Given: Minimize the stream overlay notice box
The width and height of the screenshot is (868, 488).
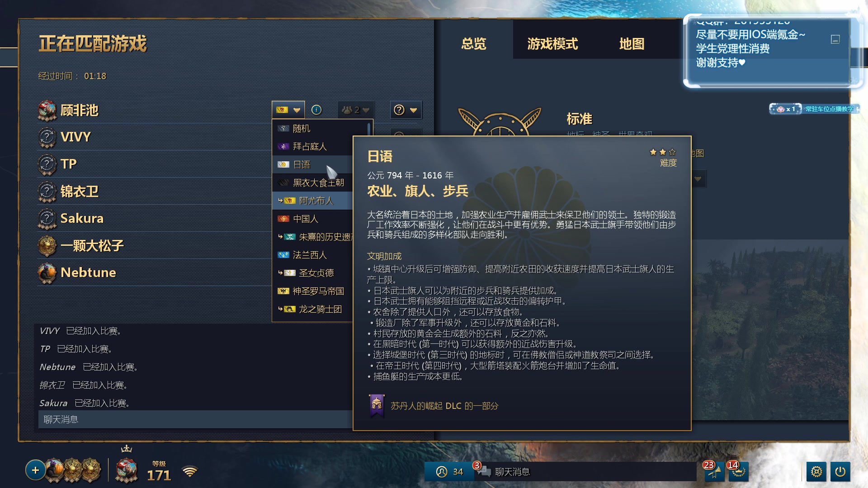Looking at the screenshot, I should [835, 39].
